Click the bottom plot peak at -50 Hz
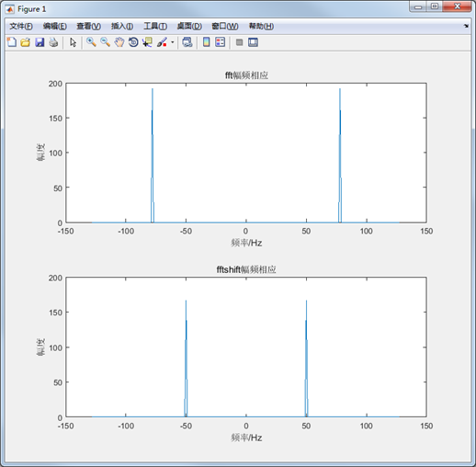 coord(186,359)
